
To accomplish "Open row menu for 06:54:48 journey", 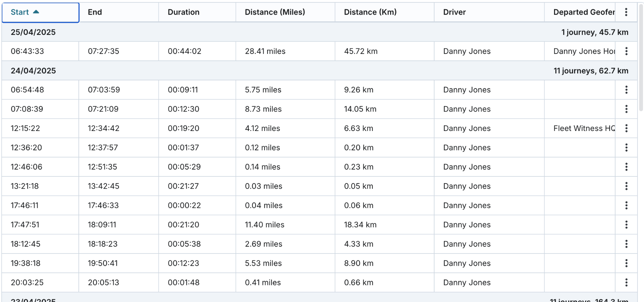I will [x=626, y=90].
